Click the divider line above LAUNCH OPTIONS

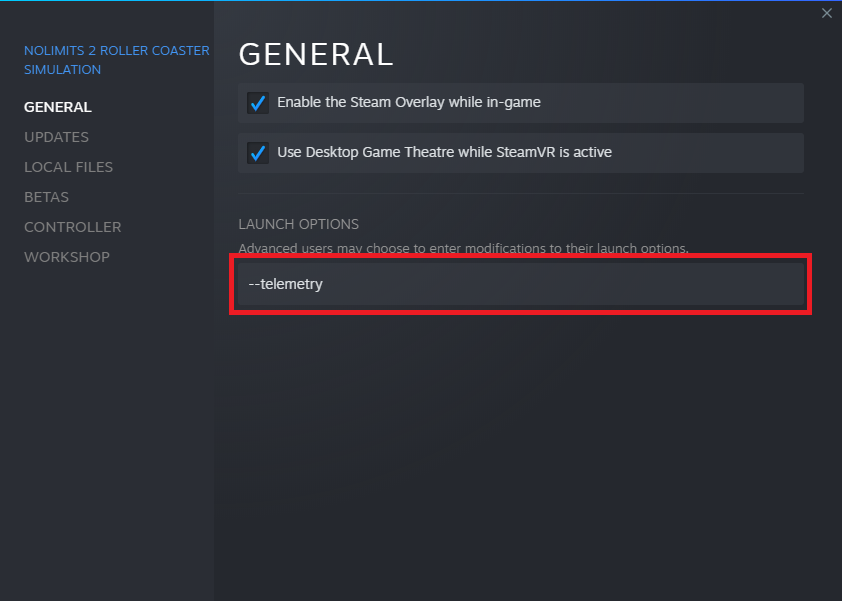click(520, 193)
